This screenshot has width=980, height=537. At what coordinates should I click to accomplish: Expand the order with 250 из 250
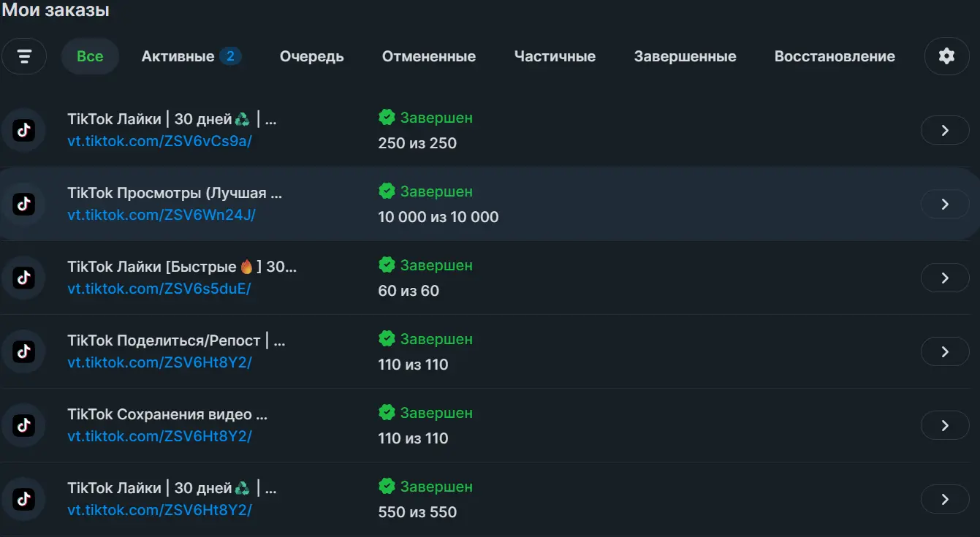point(945,130)
